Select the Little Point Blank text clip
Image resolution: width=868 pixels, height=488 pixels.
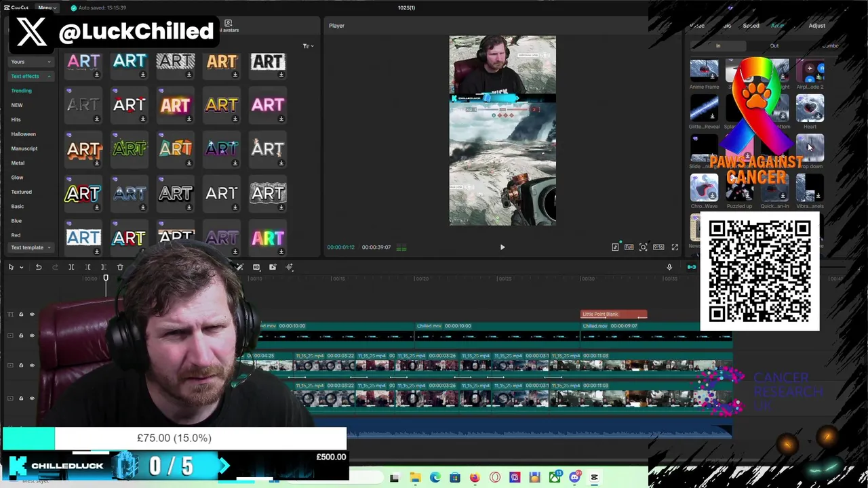tap(614, 314)
